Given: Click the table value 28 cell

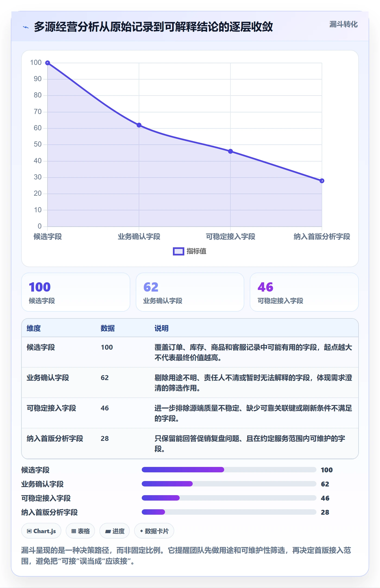Looking at the screenshot, I should tap(105, 438).
